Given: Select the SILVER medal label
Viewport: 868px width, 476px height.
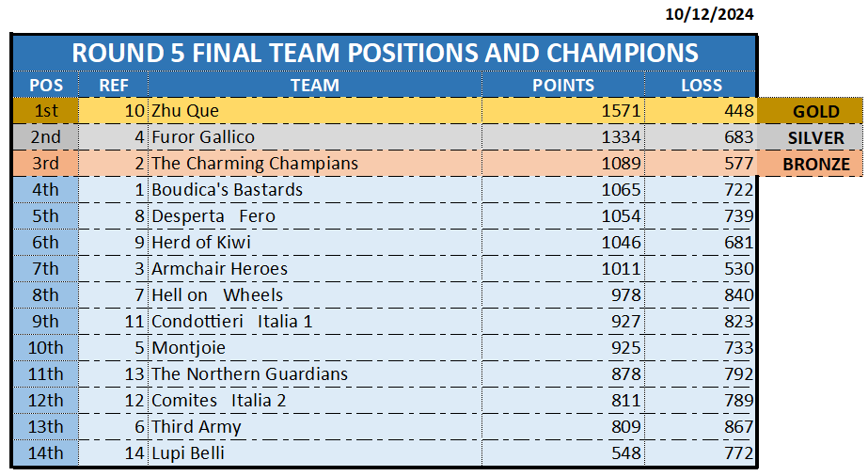Looking at the screenshot, I should tap(815, 137).
